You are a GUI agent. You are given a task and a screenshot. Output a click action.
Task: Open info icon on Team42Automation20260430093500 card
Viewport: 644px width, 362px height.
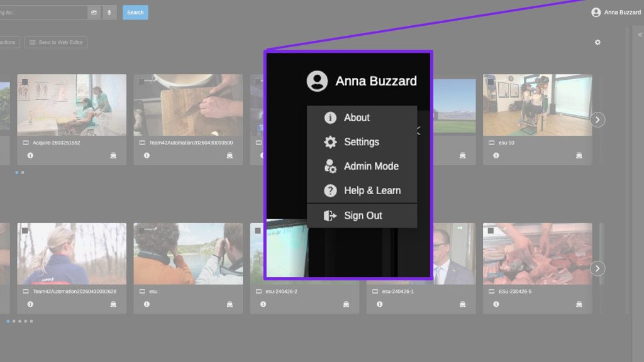147,156
